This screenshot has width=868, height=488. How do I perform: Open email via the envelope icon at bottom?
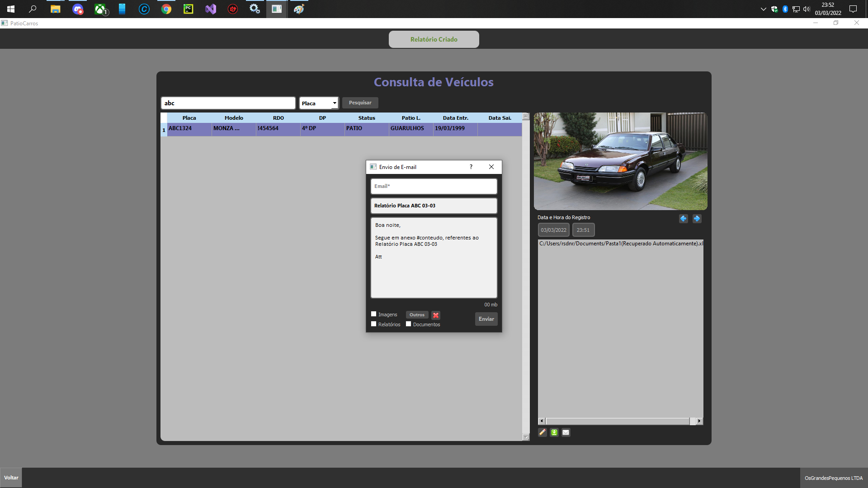point(566,432)
